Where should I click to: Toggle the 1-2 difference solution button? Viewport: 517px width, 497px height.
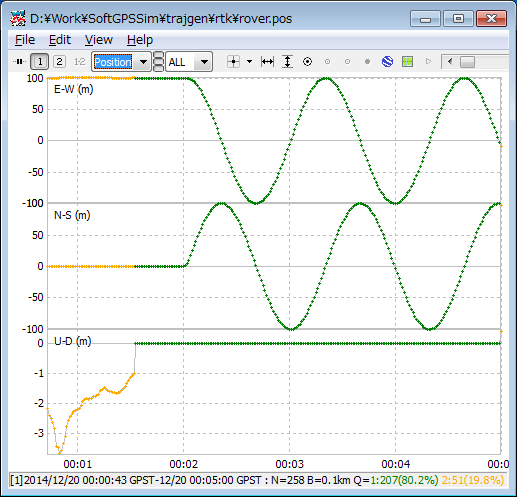tap(80, 62)
